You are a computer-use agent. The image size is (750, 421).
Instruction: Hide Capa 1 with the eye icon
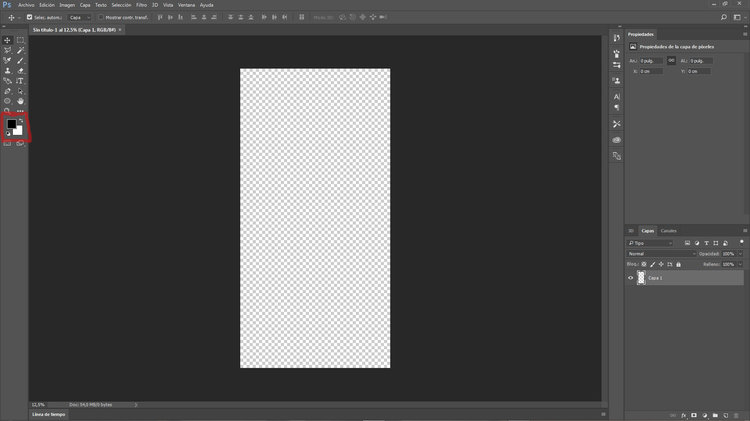tap(630, 278)
